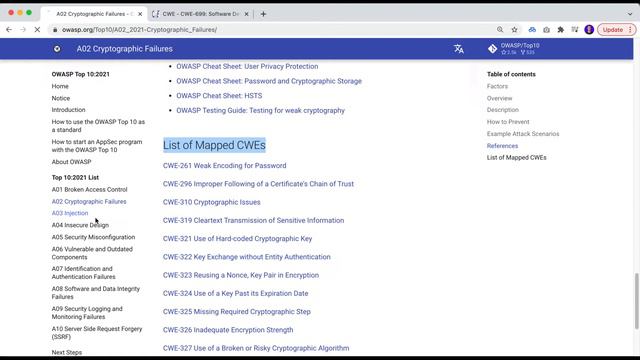The image size is (640, 360).
Task: Open the blue glasses extension icon in the toolbar
Action: [x=532, y=30]
